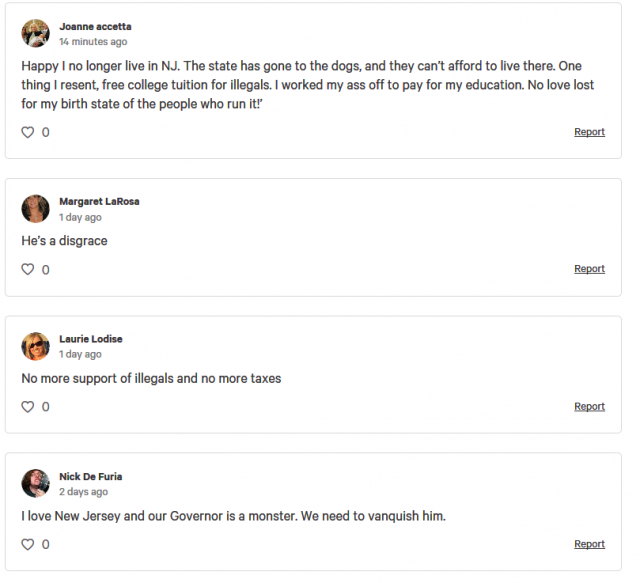640x583 pixels.
Task: Report the "He's a disgrace" comment
Action: [589, 269]
